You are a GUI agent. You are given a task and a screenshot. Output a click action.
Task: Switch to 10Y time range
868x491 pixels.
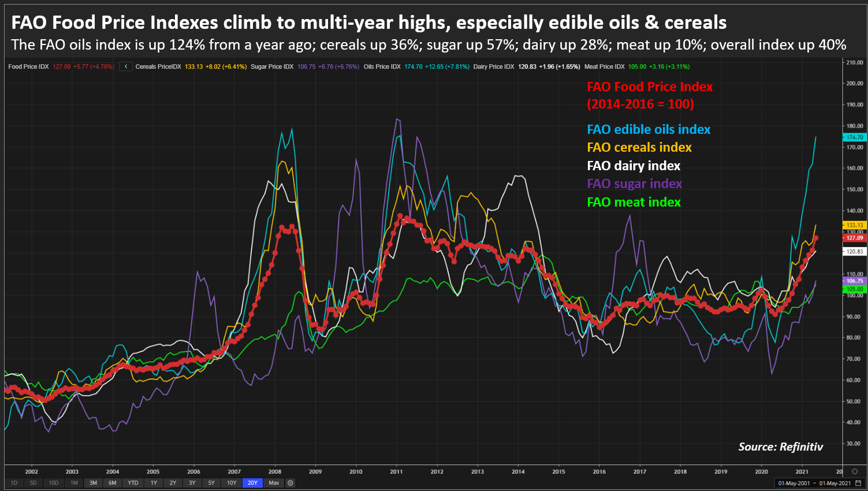tap(232, 483)
